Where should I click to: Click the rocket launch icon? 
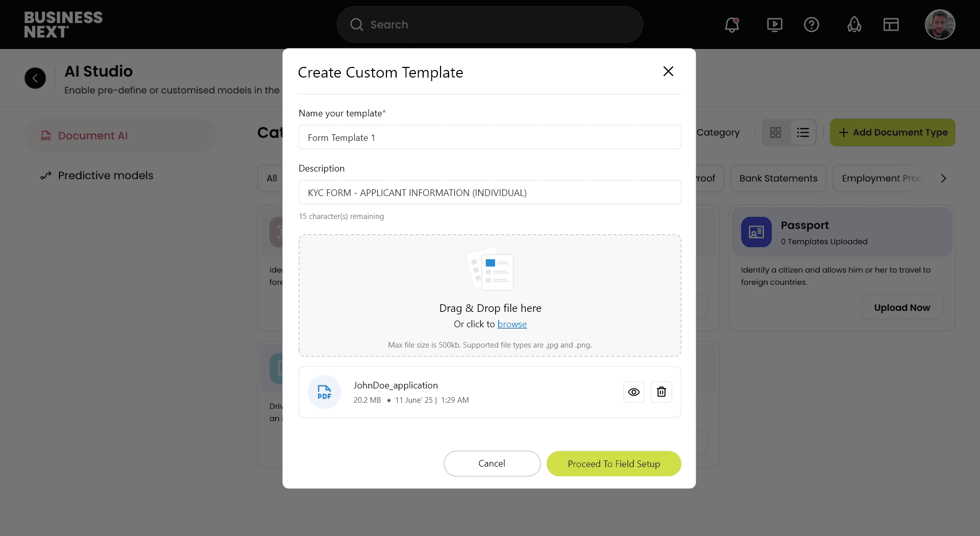click(x=854, y=25)
